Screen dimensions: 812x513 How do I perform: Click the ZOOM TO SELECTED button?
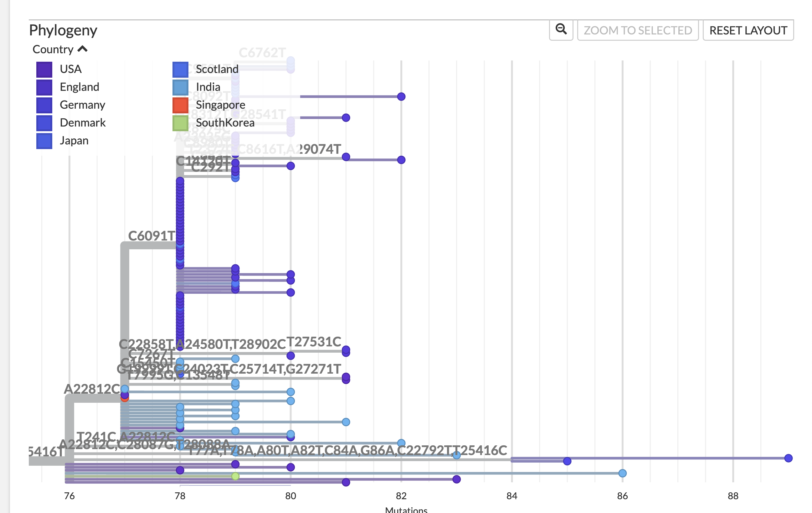(x=638, y=30)
